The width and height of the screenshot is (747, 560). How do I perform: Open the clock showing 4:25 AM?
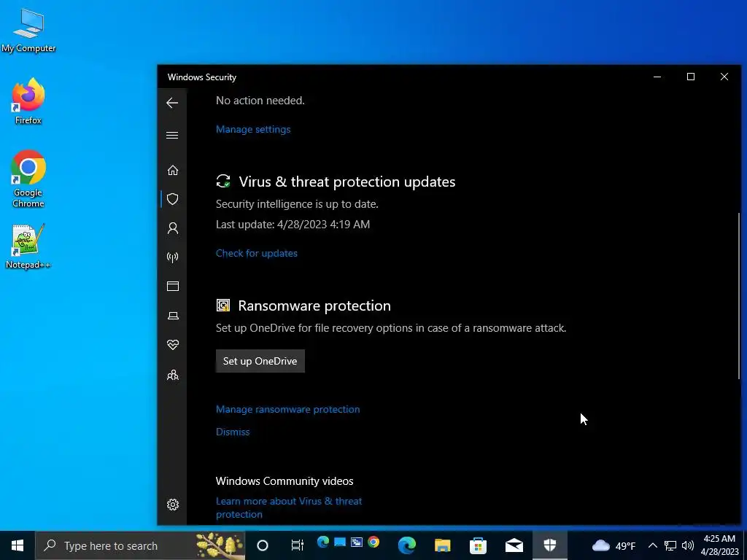pos(719,545)
